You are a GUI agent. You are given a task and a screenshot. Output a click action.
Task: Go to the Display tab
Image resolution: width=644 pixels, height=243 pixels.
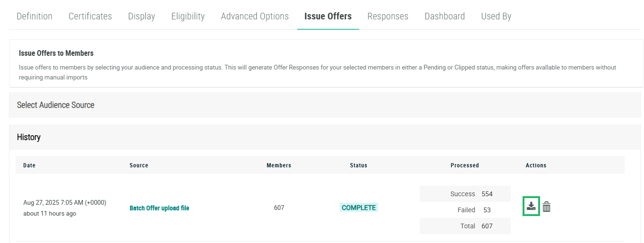coord(141,16)
